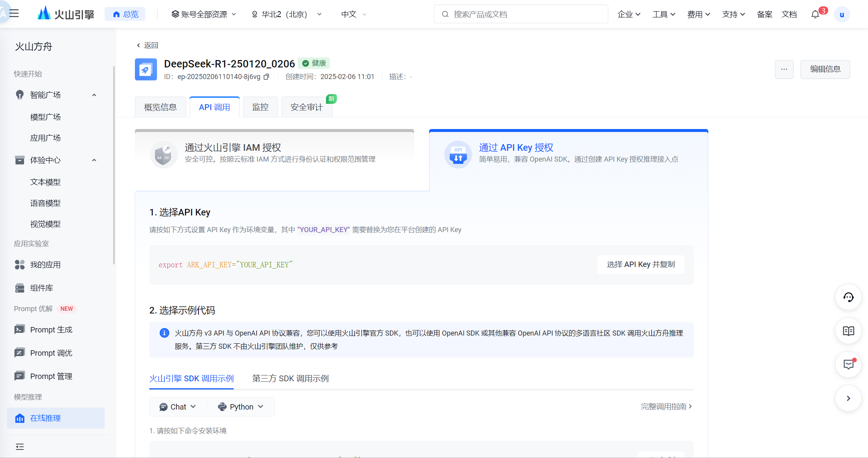The height and width of the screenshot is (458, 868).
Task: Focus the 搜索产品或文档 search box
Action: pos(521,14)
